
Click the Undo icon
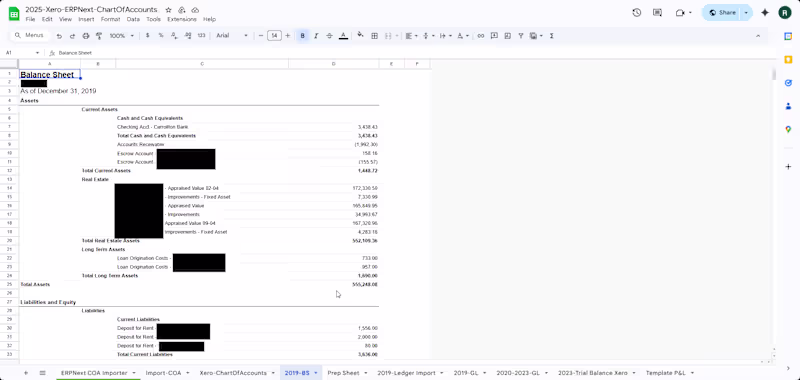tap(59, 36)
